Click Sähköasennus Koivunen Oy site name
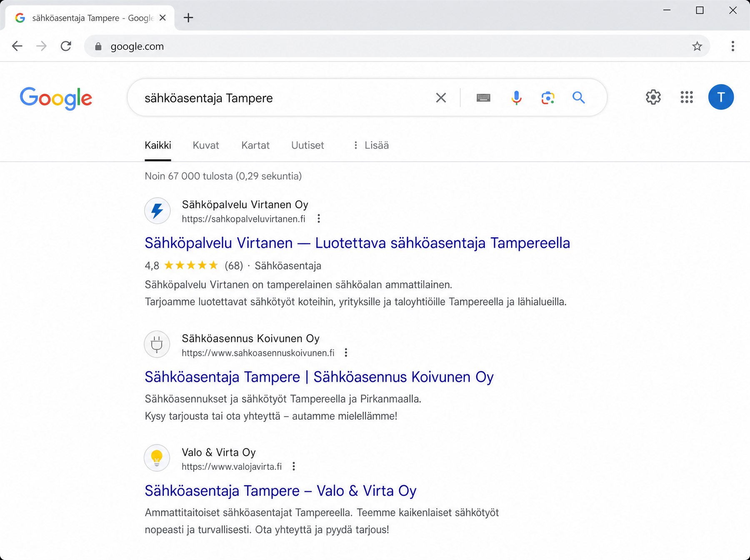Image resolution: width=750 pixels, height=560 pixels. pos(250,338)
